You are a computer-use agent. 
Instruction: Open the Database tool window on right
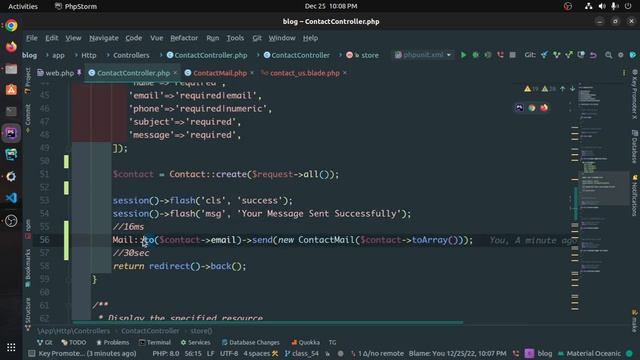pos(635,147)
